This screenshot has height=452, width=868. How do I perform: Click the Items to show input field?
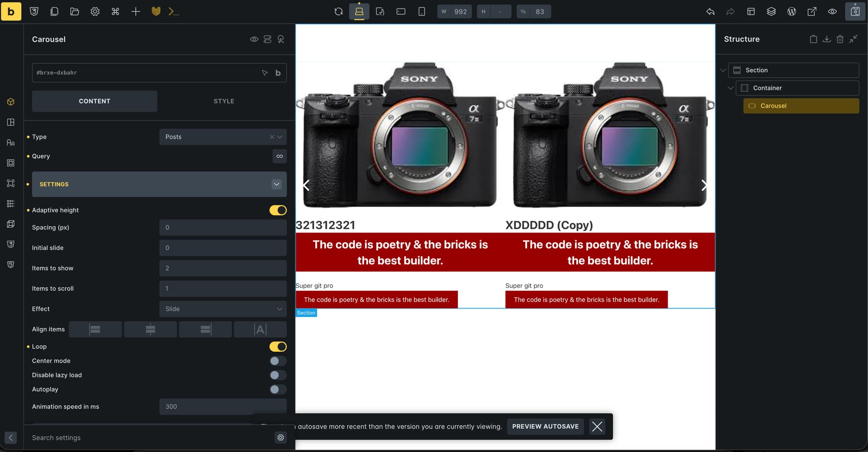coord(222,268)
